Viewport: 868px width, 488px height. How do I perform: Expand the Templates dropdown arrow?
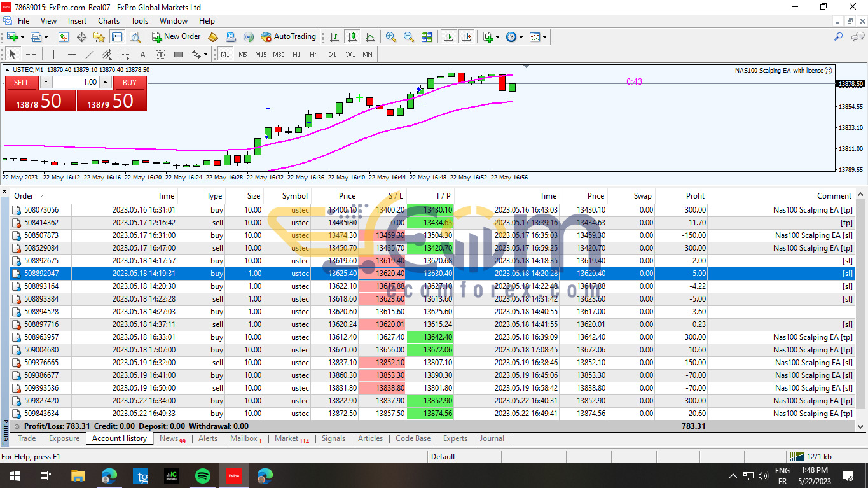coord(544,37)
